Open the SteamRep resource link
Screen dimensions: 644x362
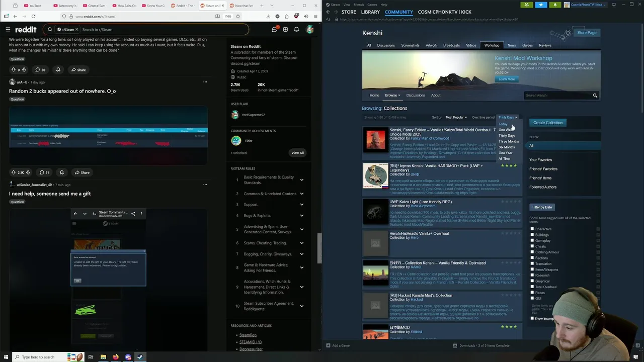point(248,335)
